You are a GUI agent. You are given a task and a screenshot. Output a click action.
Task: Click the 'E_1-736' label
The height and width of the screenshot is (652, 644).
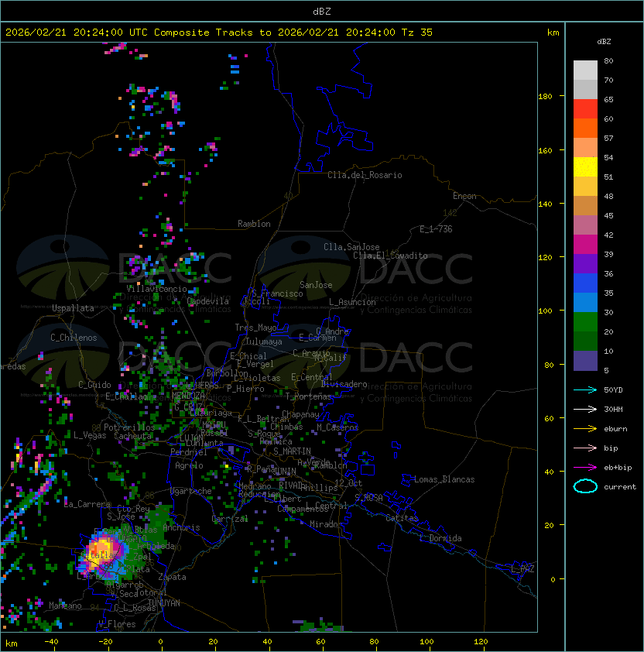click(436, 229)
